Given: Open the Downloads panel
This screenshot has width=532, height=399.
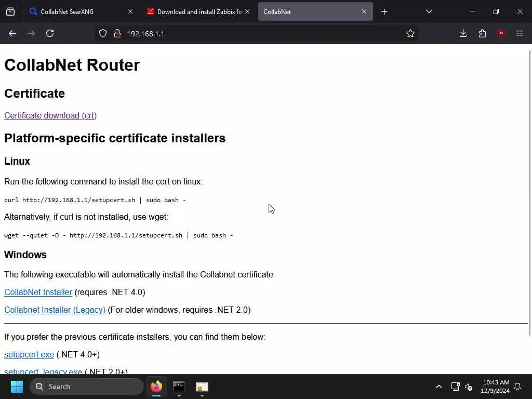Looking at the screenshot, I should pos(463,33).
